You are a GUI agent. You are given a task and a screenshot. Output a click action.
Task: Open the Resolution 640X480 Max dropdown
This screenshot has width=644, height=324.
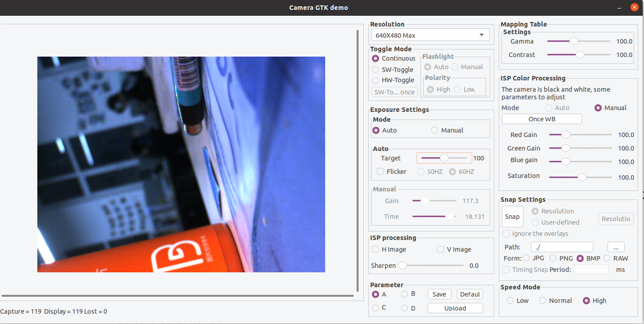[430, 35]
